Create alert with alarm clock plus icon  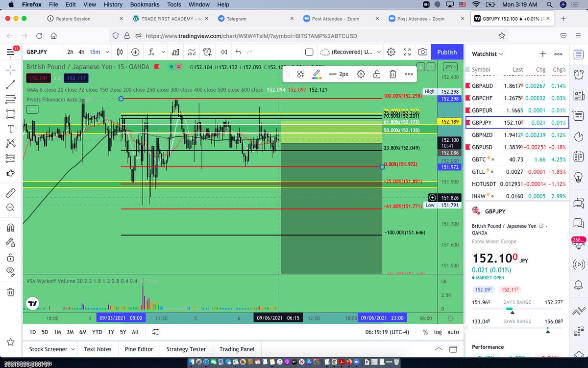208,52
